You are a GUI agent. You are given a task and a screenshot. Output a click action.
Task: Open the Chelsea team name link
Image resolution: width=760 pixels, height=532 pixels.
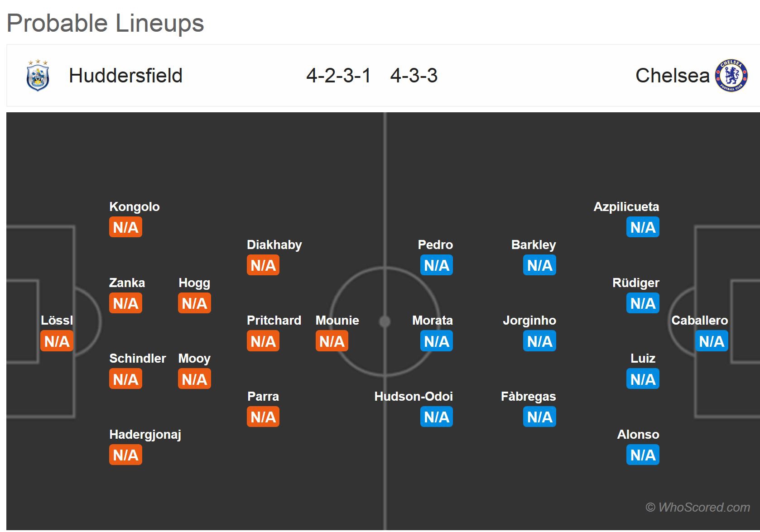point(672,76)
